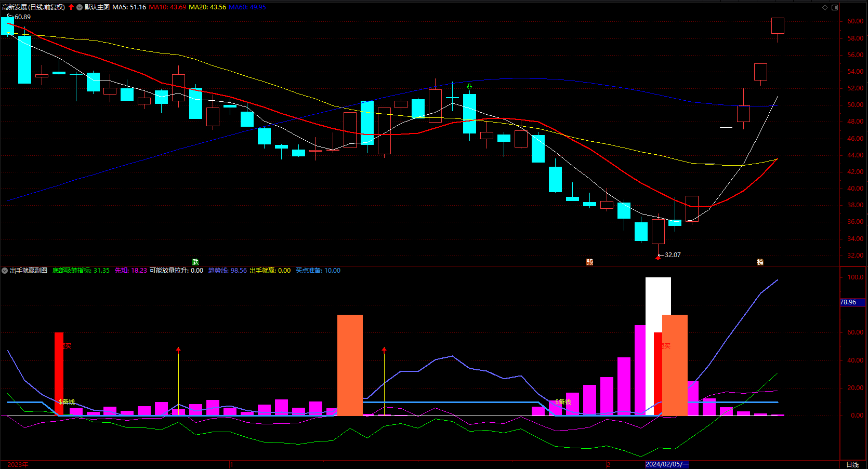Viewport: 868px width, 469px height.
Task: Open the 出手就赢副图 indicator dropdown arrow
Action: pyautogui.click(x=5, y=271)
